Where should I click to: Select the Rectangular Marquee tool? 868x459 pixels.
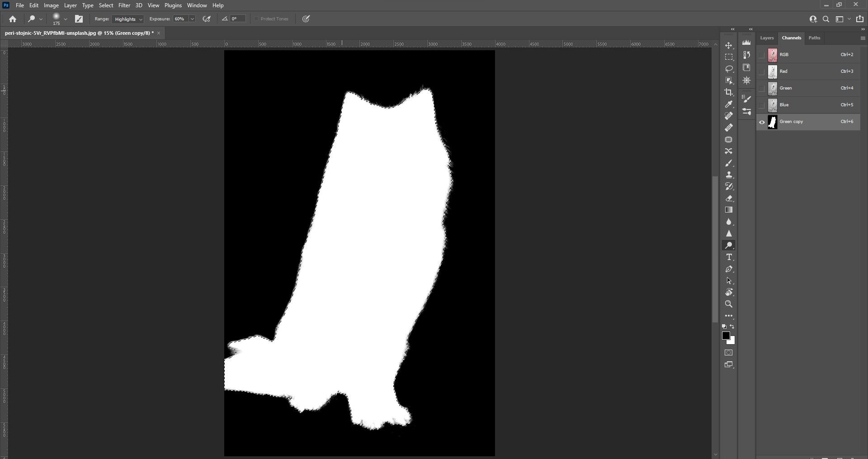pyautogui.click(x=729, y=57)
